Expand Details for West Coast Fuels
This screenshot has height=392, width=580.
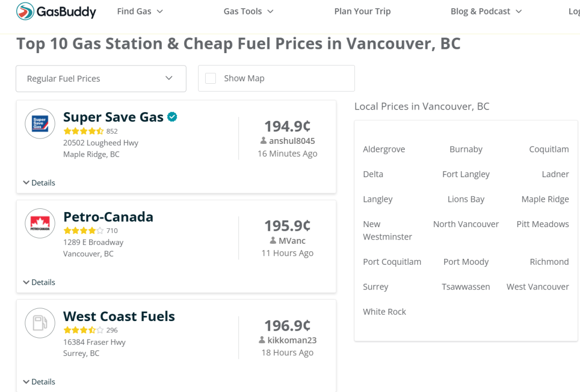pos(39,382)
